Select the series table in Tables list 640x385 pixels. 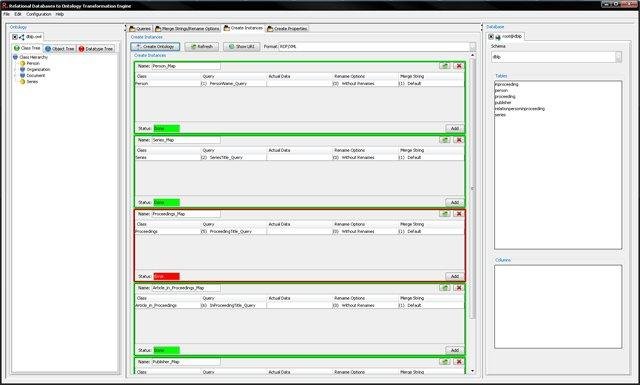(x=500, y=115)
